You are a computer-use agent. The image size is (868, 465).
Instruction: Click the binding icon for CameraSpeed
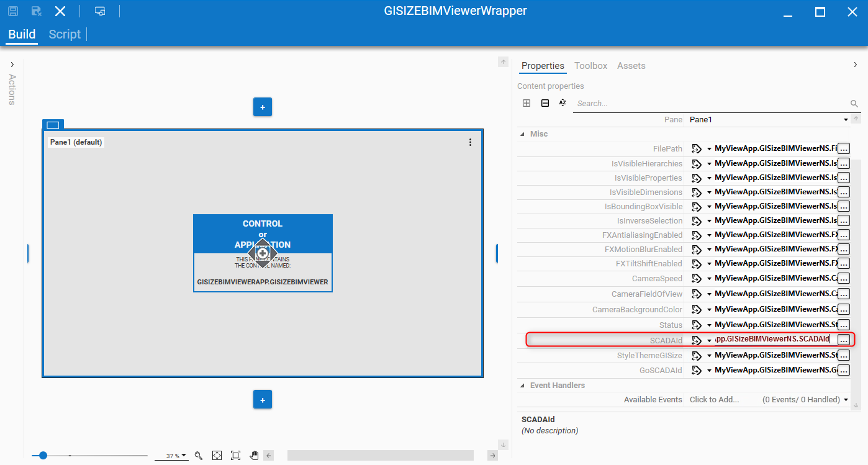coord(697,278)
